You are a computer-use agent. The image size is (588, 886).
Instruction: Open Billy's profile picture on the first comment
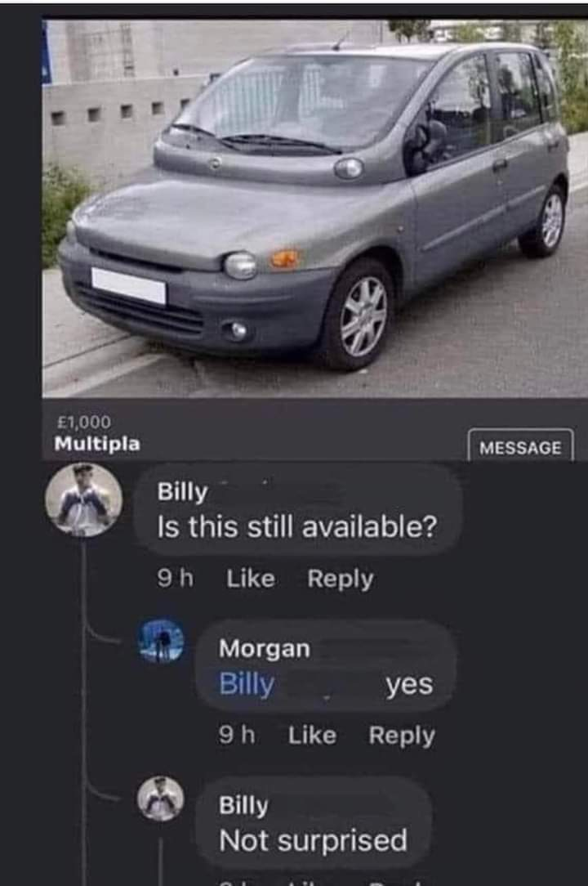pos(83,499)
